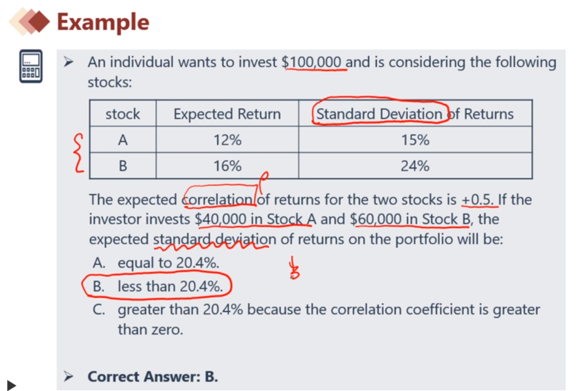Click the 'stock' column header
The width and height of the screenshot is (588, 391).
[x=123, y=114]
